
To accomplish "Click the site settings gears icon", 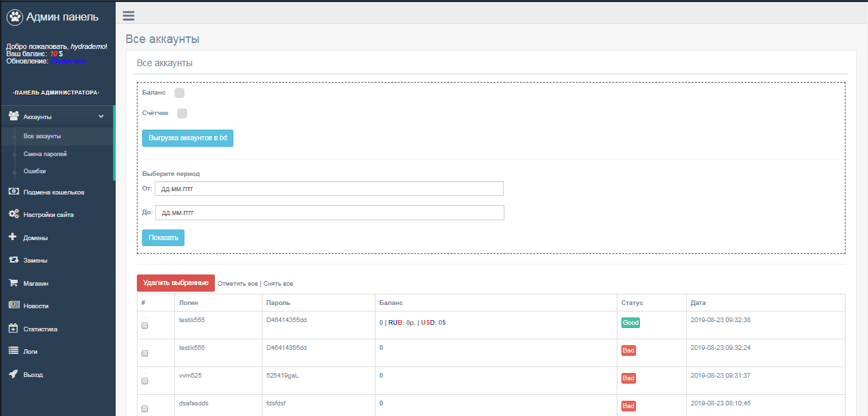I will (13, 214).
